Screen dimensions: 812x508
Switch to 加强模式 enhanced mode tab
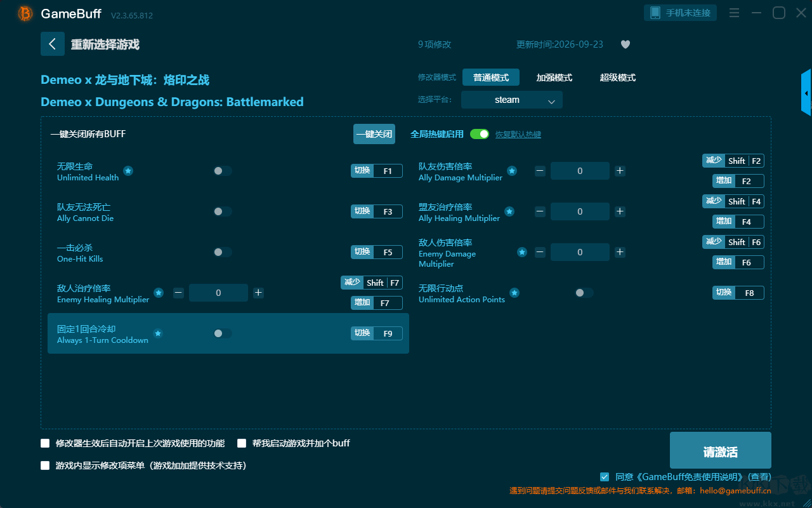click(554, 77)
